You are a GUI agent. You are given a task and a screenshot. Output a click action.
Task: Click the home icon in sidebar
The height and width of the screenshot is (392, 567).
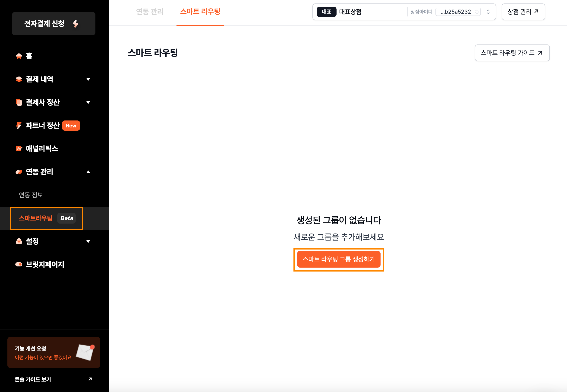19,56
